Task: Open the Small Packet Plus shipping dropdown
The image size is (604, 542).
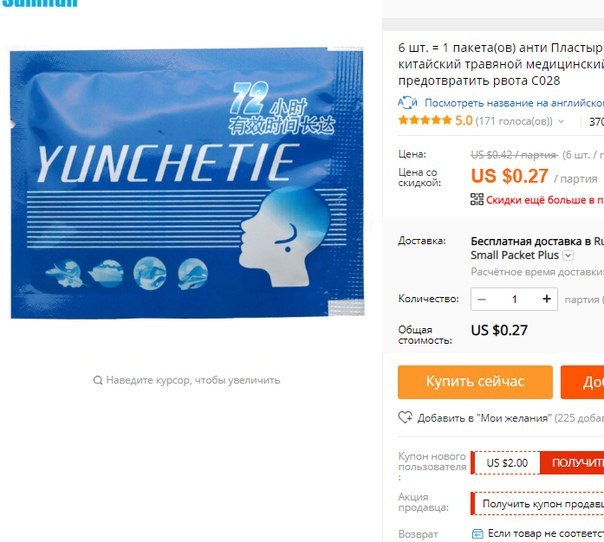Action: (x=568, y=255)
